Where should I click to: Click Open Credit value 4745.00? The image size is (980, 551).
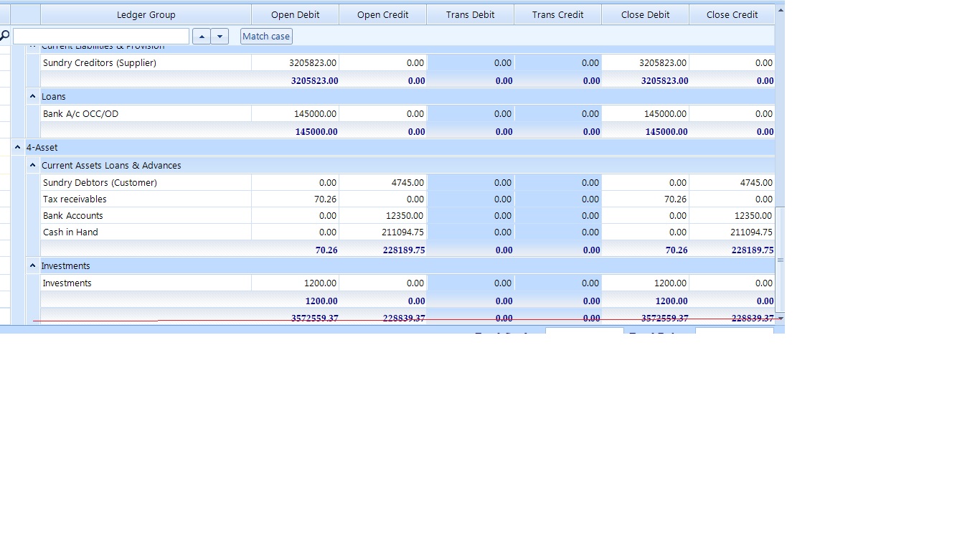407,182
